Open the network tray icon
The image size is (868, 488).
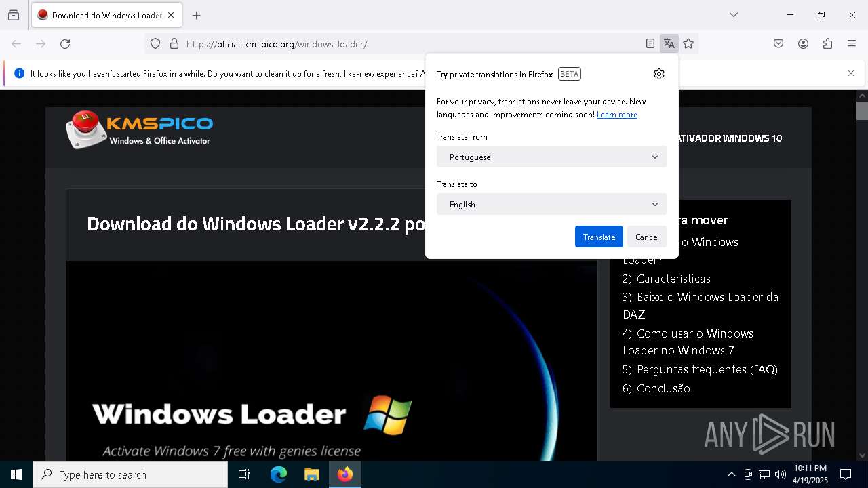click(x=764, y=474)
